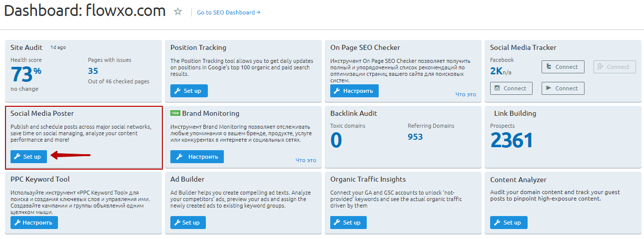The height and width of the screenshot is (239, 644).
Task: Click Set up under Position Tracking
Action: [189, 91]
